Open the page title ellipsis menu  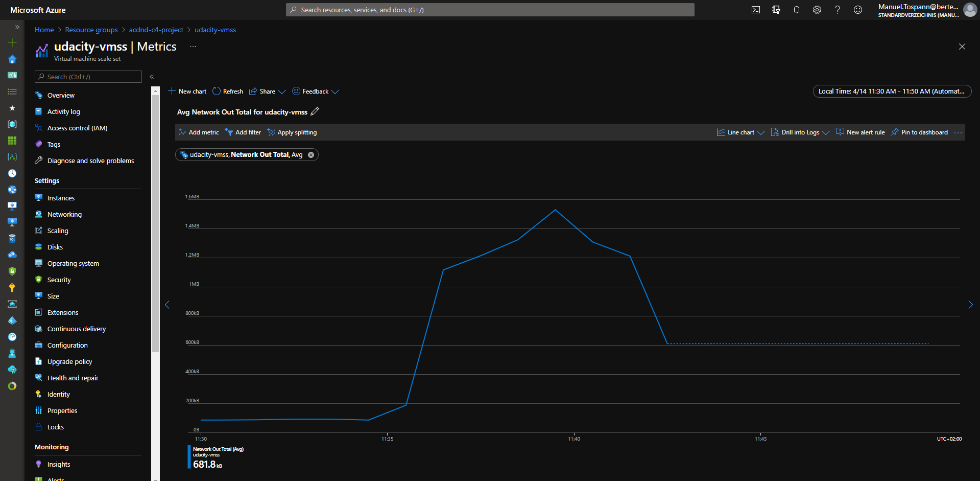point(193,47)
